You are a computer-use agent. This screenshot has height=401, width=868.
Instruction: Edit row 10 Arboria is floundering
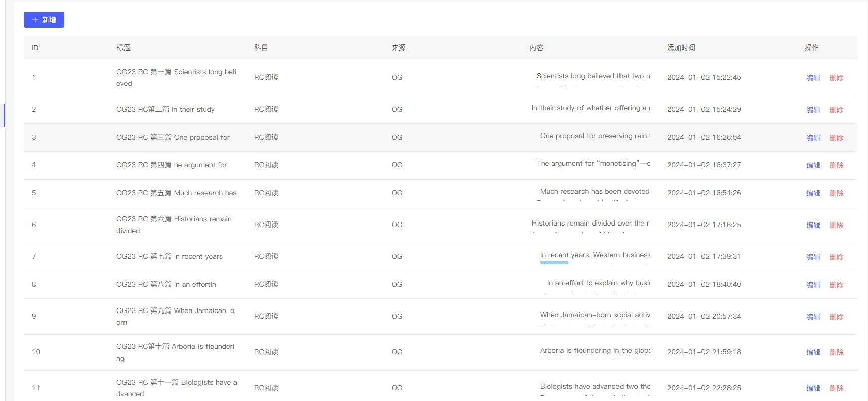click(x=813, y=352)
